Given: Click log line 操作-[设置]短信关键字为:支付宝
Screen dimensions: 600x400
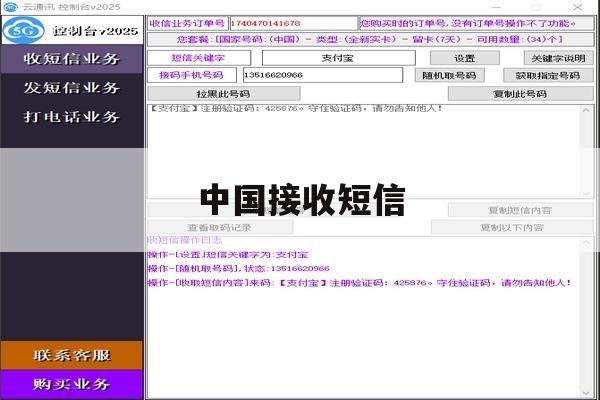Looking at the screenshot, I should (x=228, y=255).
